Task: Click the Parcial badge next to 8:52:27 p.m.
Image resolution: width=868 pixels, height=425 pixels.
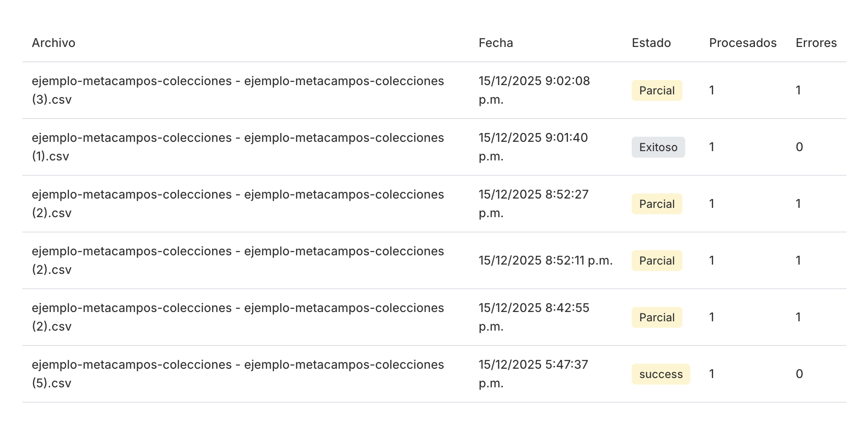Action: [x=656, y=204]
